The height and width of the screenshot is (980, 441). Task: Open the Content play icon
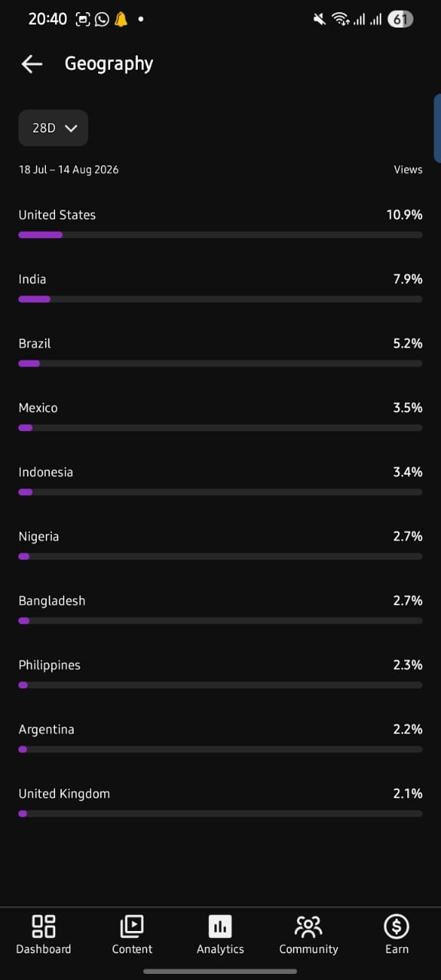[x=132, y=926]
